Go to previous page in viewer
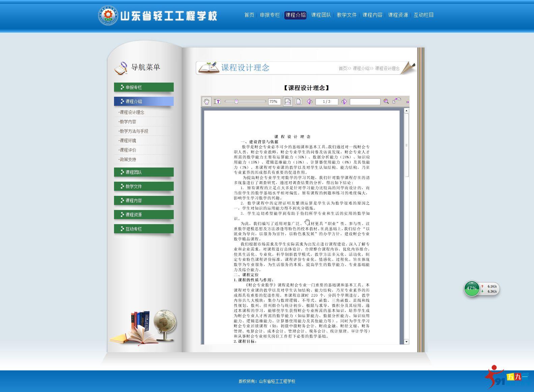Image resolution: width=534 pixels, height=392 pixels. 309,101
